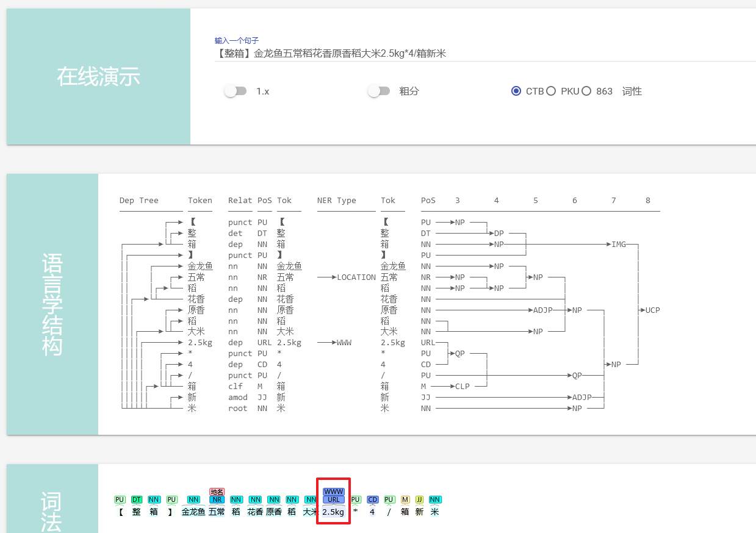Click the M tag above 箱

tap(405, 499)
